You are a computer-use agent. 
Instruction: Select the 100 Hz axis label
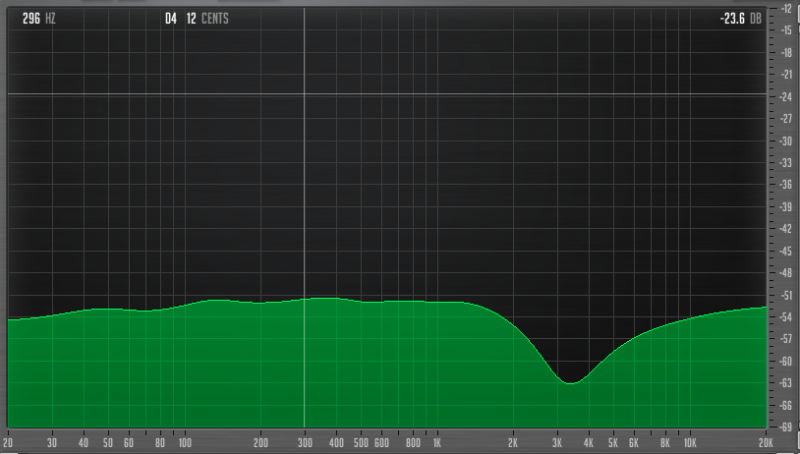(184, 442)
